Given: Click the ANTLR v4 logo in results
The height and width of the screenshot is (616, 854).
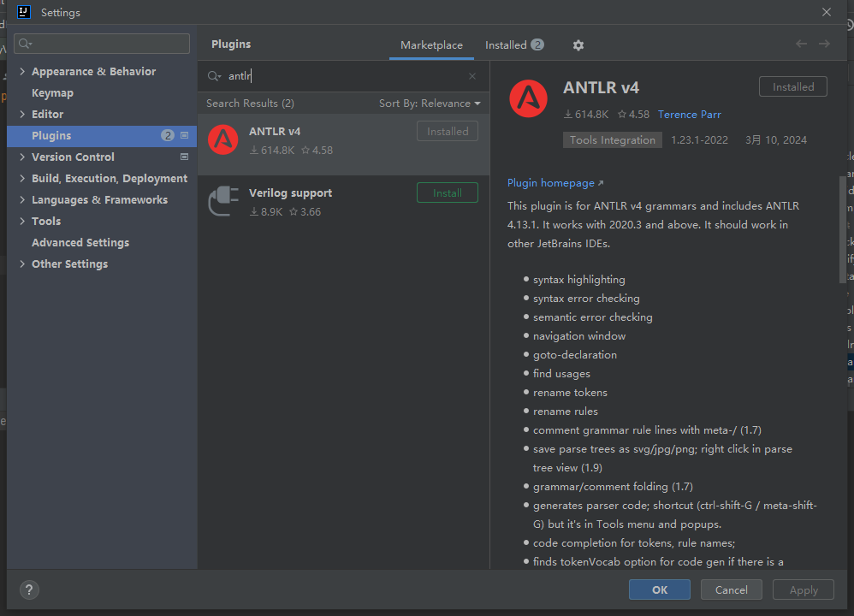Looking at the screenshot, I should pyautogui.click(x=222, y=139).
